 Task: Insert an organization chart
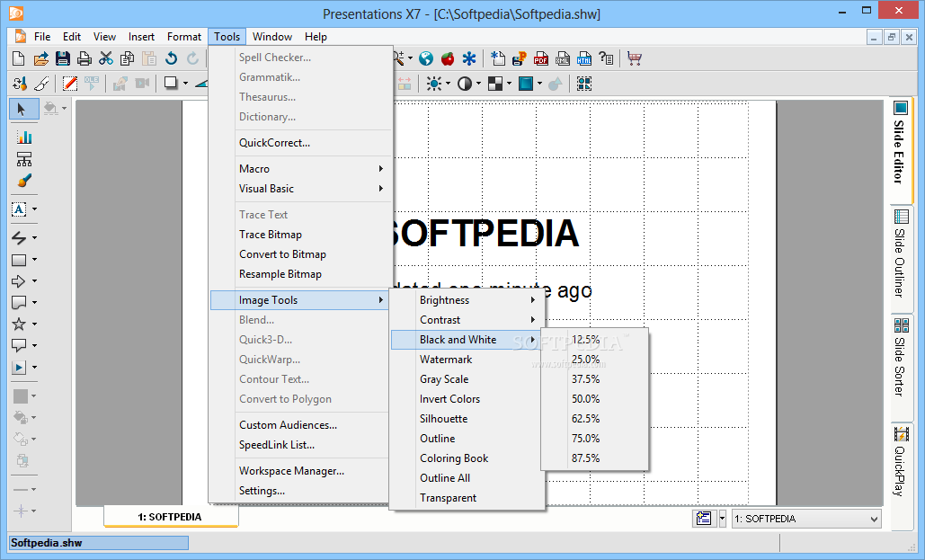(24, 159)
